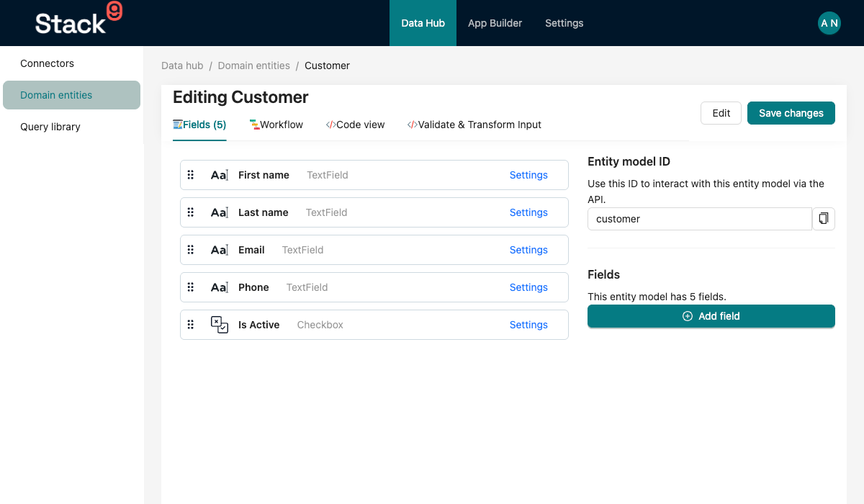Click drag handle of Phone field
The image size is (864, 504).
pyautogui.click(x=191, y=287)
